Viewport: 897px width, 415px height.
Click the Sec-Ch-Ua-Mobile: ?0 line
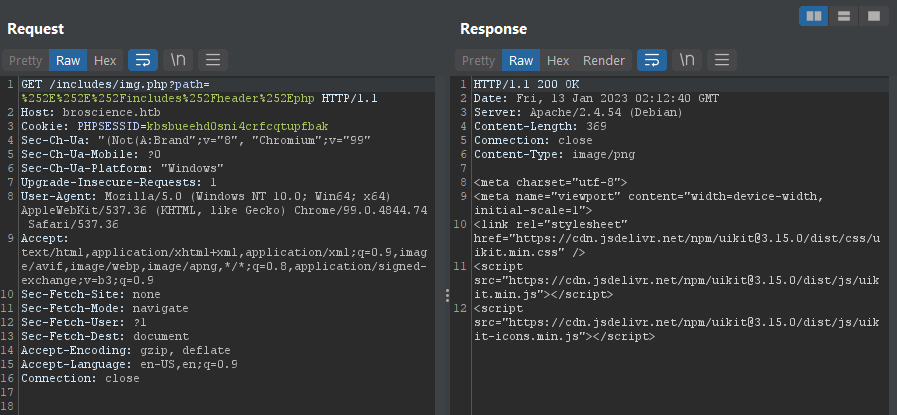[91, 155]
